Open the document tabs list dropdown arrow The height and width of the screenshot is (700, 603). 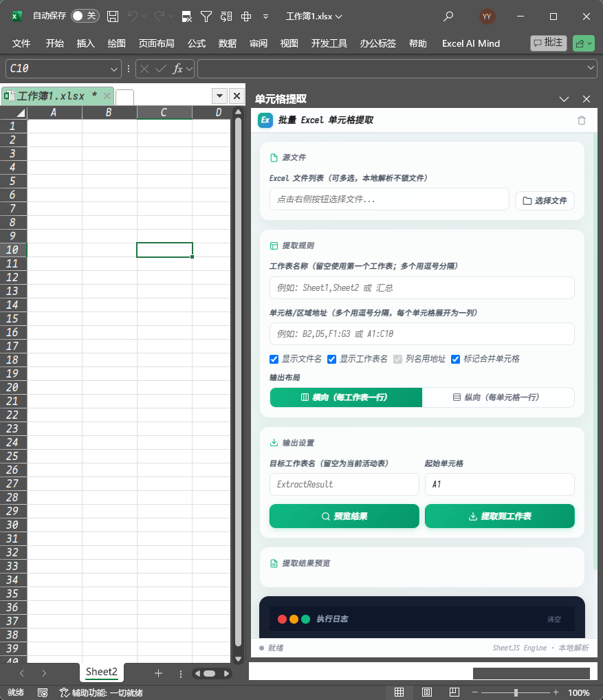click(219, 96)
